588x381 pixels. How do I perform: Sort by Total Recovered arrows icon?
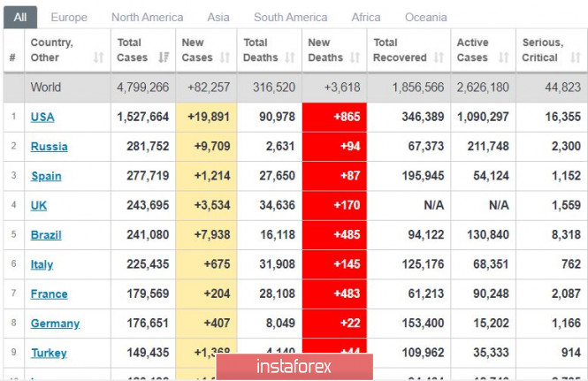pos(437,58)
